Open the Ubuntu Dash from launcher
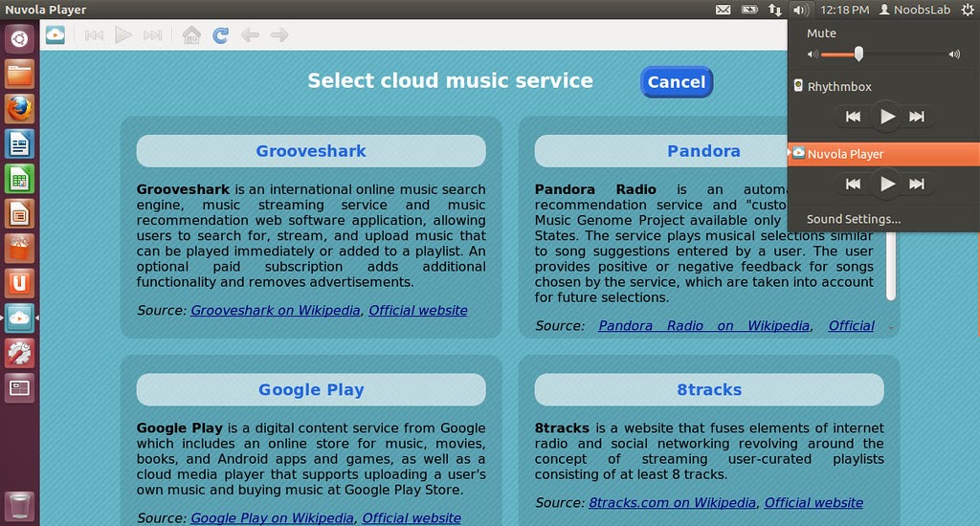Viewport: 980px width, 526px height. click(x=19, y=38)
